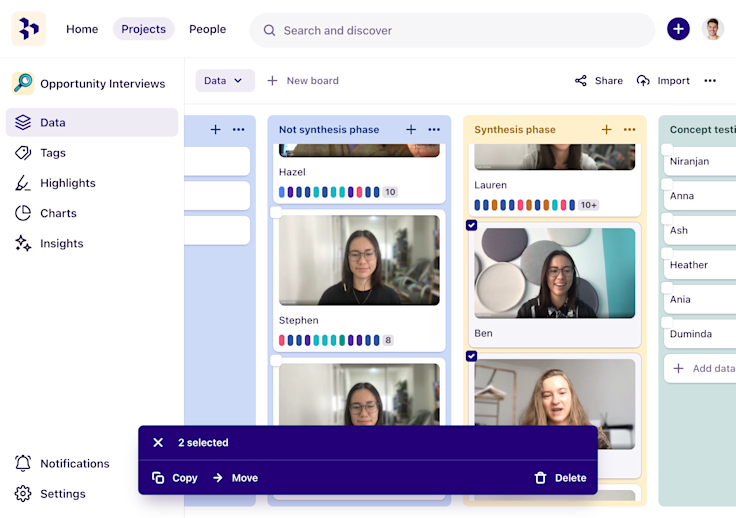The height and width of the screenshot is (518, 736).
Task: Open Not synthesis phase column options menu
Action: tap(434, 130)
